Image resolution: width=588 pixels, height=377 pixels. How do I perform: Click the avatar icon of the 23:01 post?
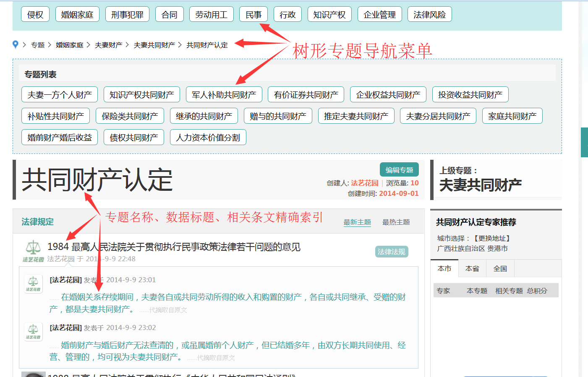coord(33,283)
